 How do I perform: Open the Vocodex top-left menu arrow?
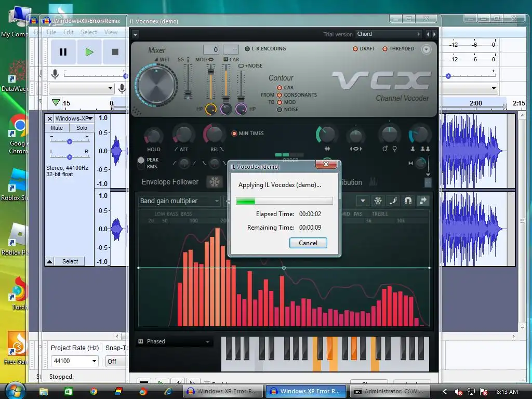[x=136, y=34]
